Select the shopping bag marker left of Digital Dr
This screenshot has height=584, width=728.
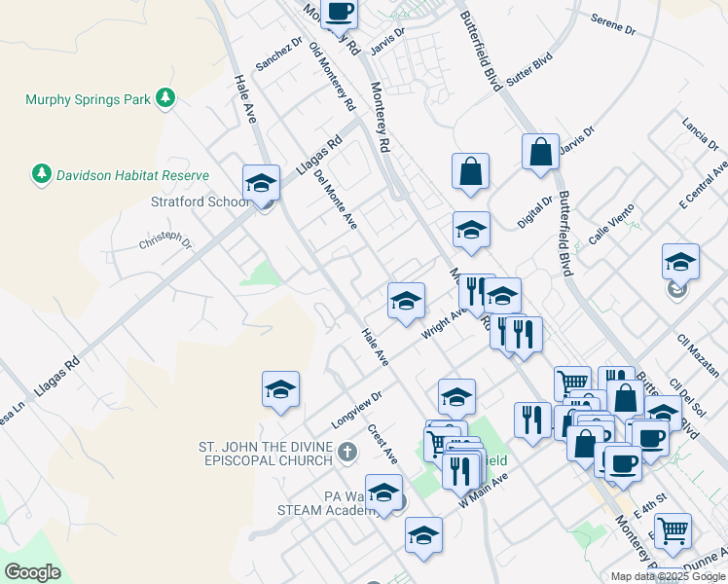(x=470, y=171)
